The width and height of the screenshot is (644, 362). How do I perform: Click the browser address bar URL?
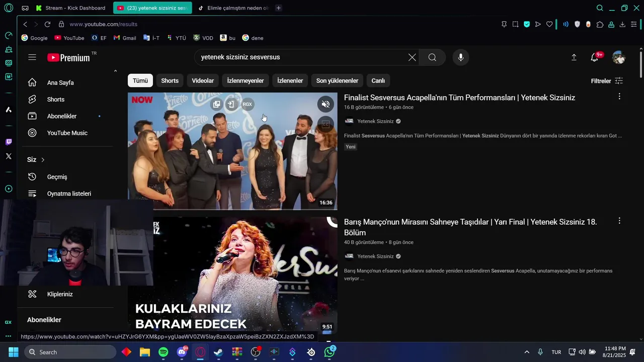click(x=103, y=24)
